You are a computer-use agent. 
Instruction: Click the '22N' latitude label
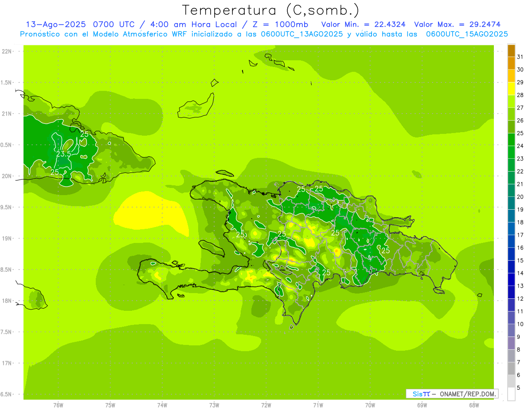(x=7, y=51)
